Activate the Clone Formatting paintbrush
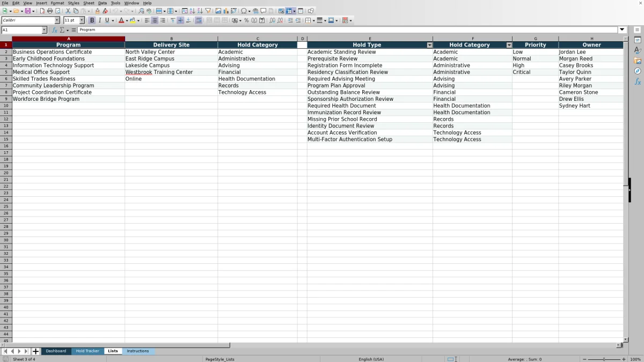 point(97,11)
